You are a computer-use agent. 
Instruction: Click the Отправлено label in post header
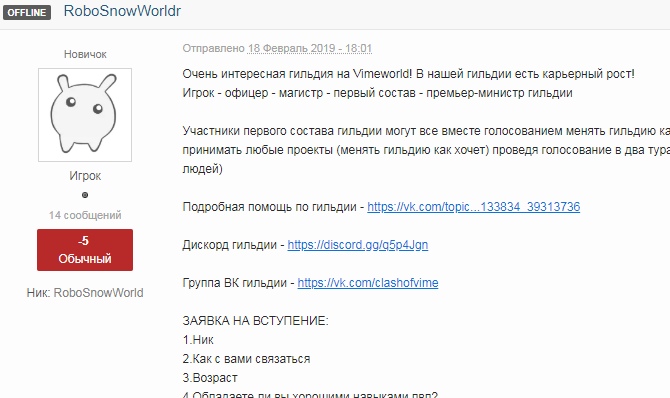pyautogui.click(x=213, y=48)
